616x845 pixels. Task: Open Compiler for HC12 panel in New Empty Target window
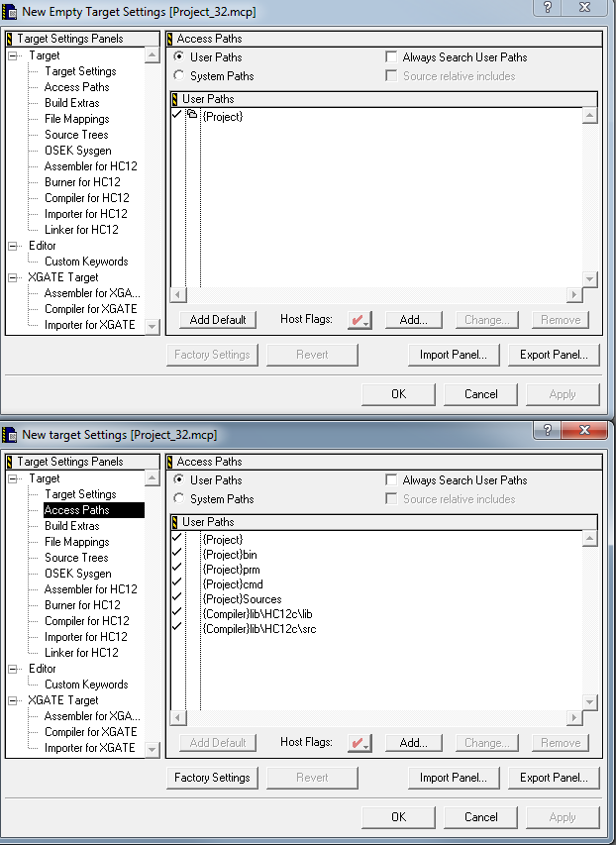(x=87, y=198)
